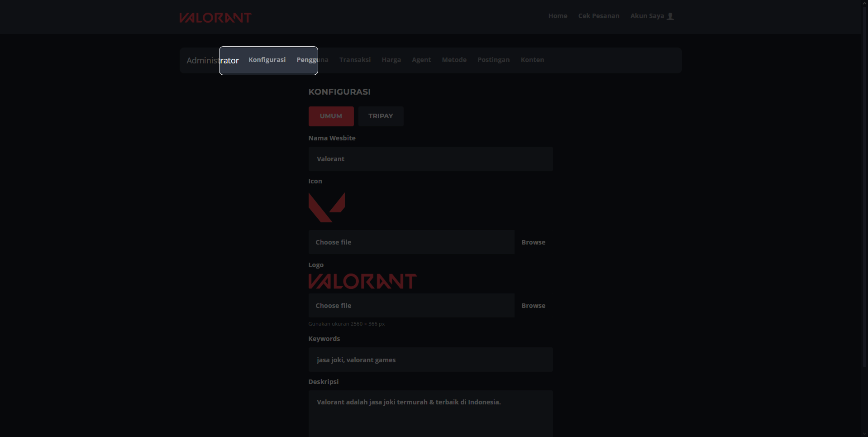
Task: Open the Metode section
Action: tap(454, 60)
